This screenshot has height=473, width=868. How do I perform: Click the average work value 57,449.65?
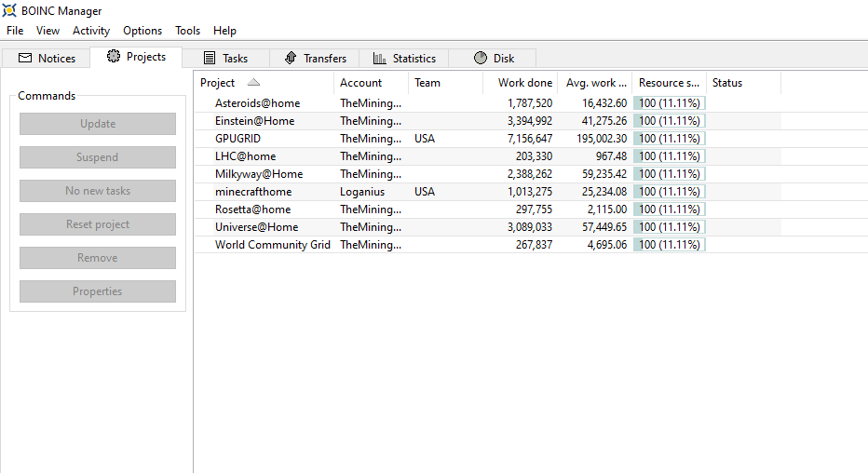604,227
